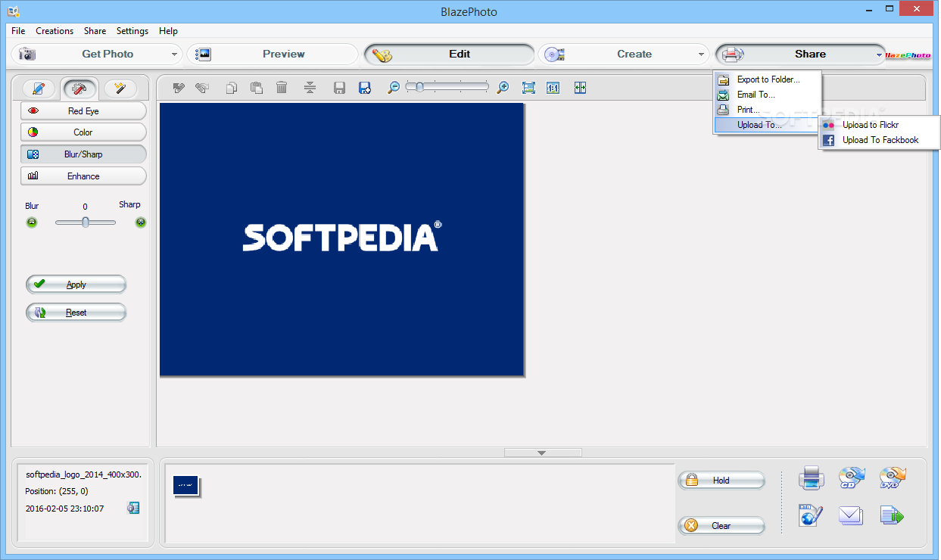The image size is (941, 560).
Task: Click the Zoom In magnifier icon
Action: [x=503, y=88]
